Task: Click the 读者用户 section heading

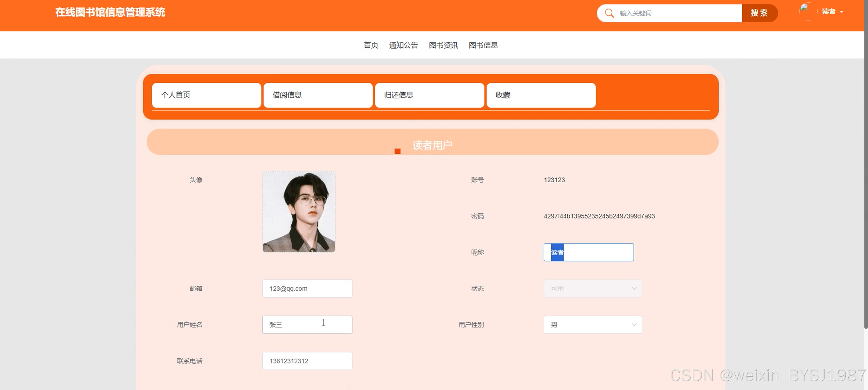Action: point(432,145)
